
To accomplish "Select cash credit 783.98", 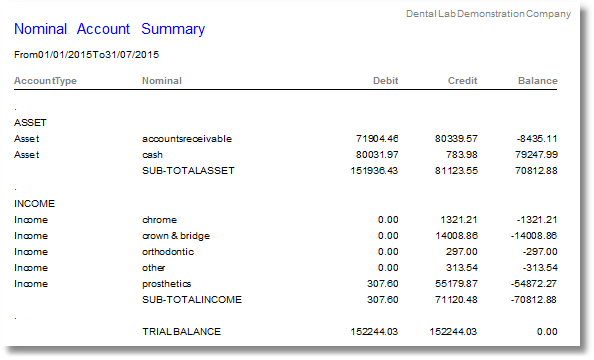I will tap(461, 155).
